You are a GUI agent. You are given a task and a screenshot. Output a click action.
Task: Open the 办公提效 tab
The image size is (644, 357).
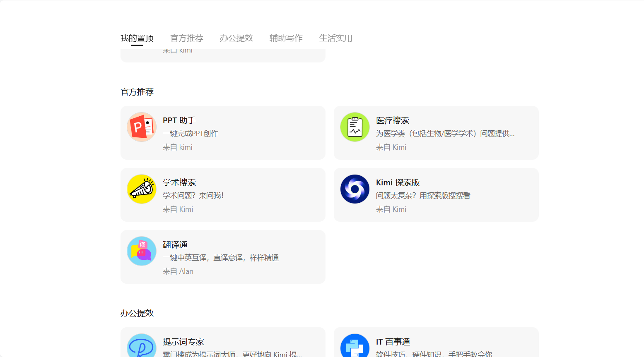point(236,38)
